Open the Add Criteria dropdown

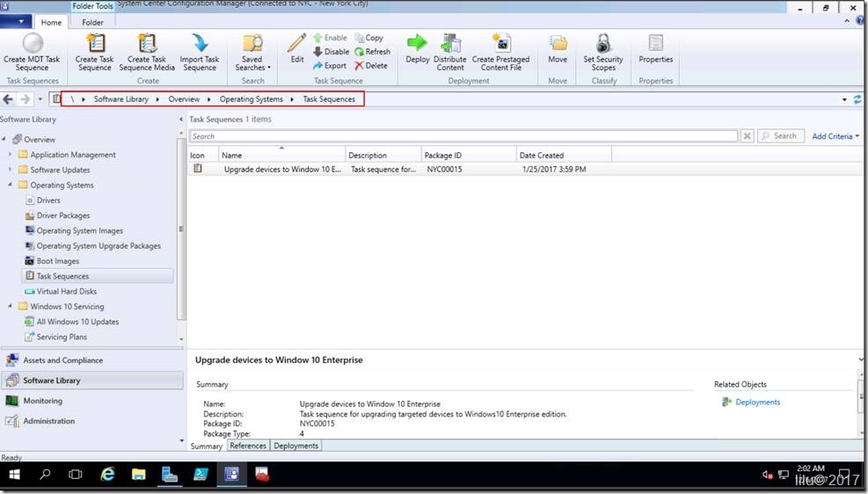pyautogui.click(x=835, y=136)
